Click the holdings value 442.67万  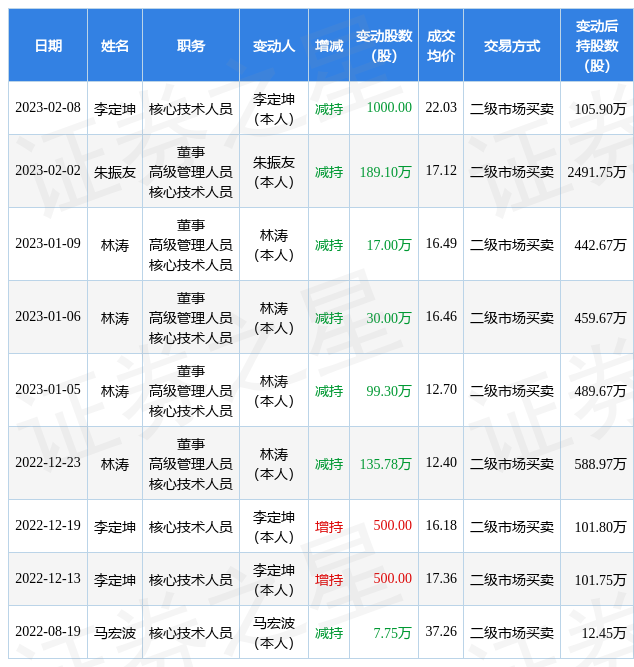[x=600, y=245]
